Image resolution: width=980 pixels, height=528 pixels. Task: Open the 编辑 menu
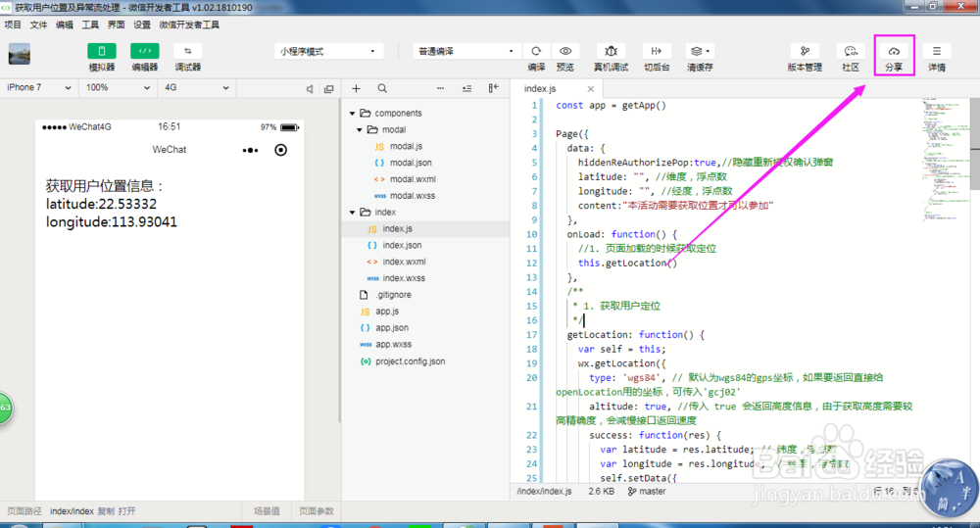pyautogui.click(x=65, y=25)
